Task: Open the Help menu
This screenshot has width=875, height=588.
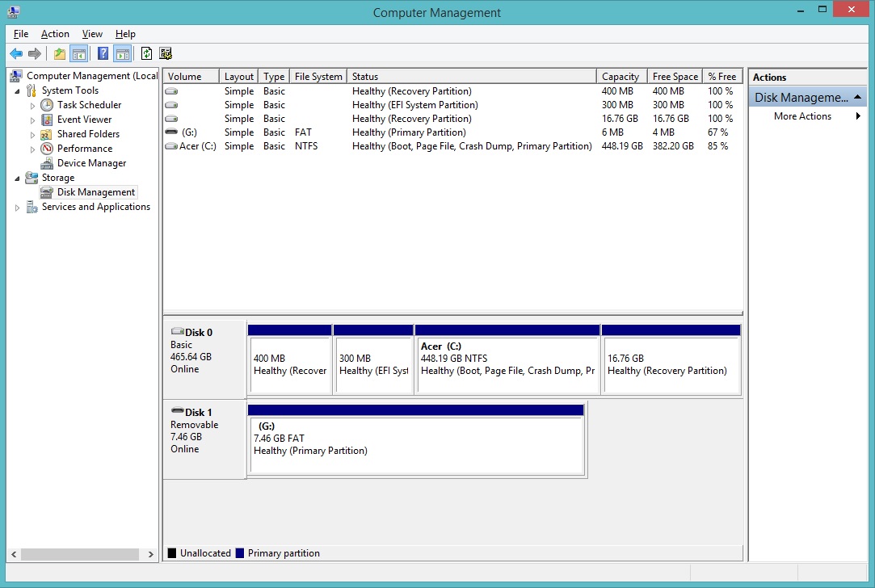Action: (x=125, y=34)
